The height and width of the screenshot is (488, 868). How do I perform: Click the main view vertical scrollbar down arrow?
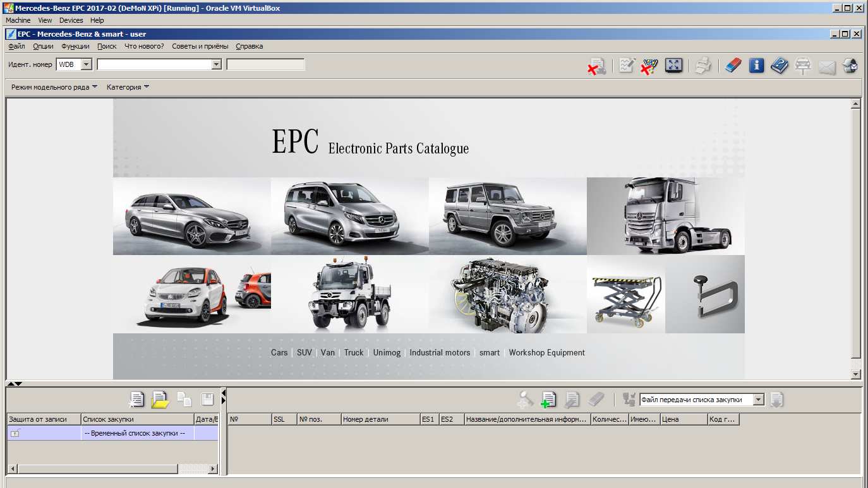(x=856, y=374)
